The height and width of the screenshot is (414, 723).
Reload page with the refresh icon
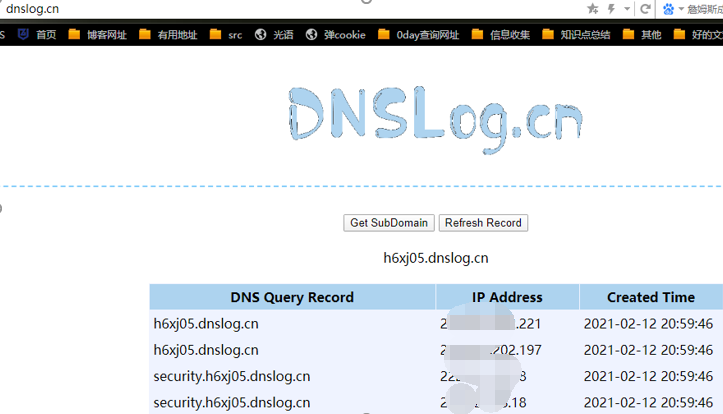click(646, 8)
